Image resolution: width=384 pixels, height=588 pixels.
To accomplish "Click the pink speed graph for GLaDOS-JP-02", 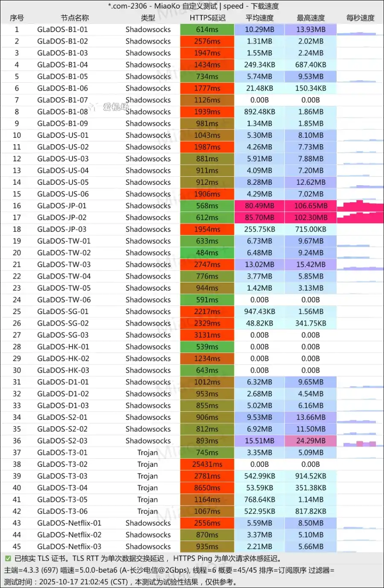I will 360,218.
